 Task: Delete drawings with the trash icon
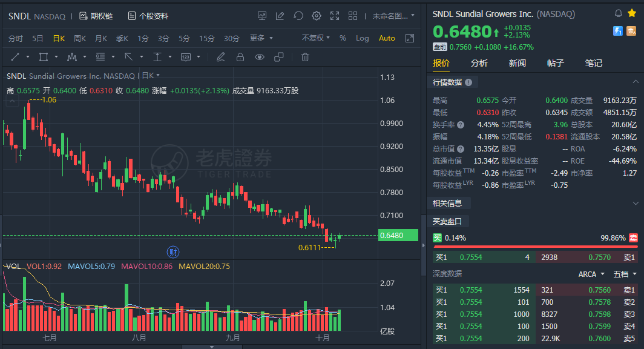coord(305,57)
